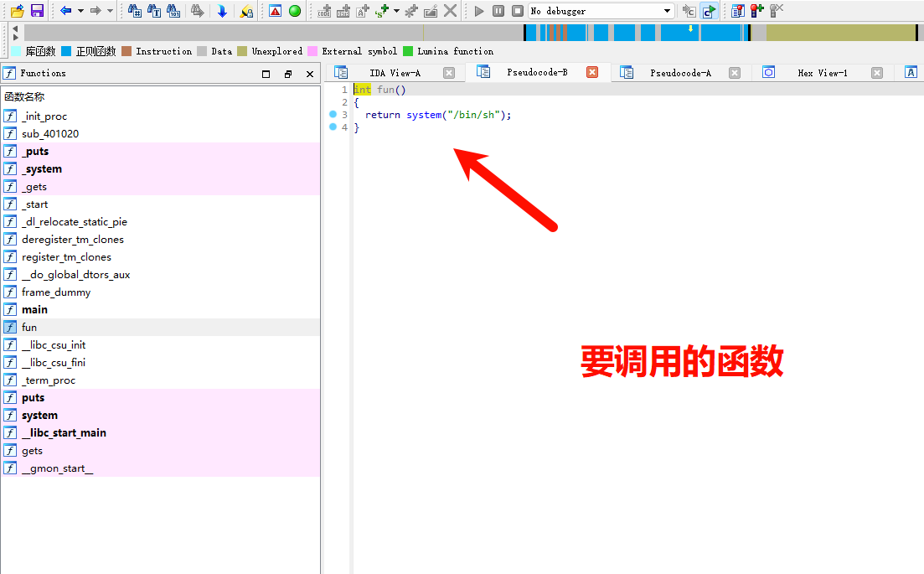Click the breakpoint list icon in toolbar
The height and width of the screenshot is (574, 924).
click(x=737, y=11)
